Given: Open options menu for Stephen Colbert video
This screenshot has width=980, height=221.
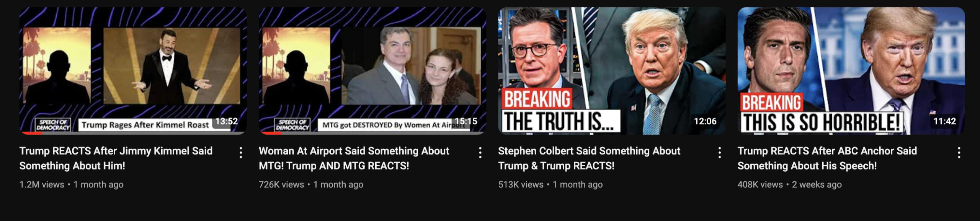Looking at the screenshot, I should (720, 153).
